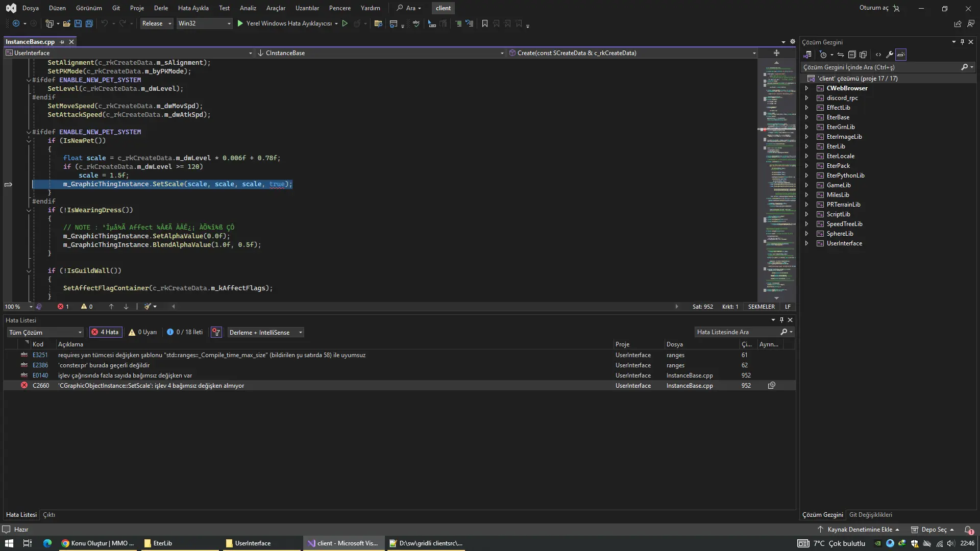Screen dimensions: 980x551
Task: Toggle the 4 Hata errors filter
Action: tap(105, 332)
